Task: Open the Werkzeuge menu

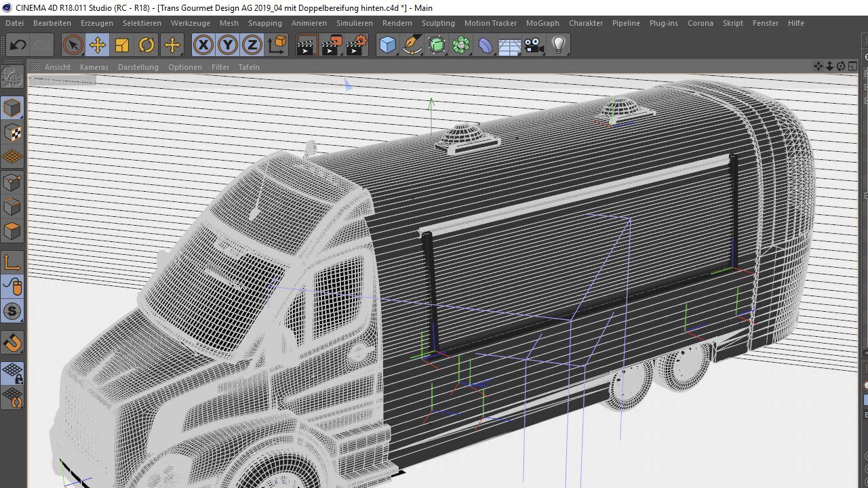Action: pos(191,23)
